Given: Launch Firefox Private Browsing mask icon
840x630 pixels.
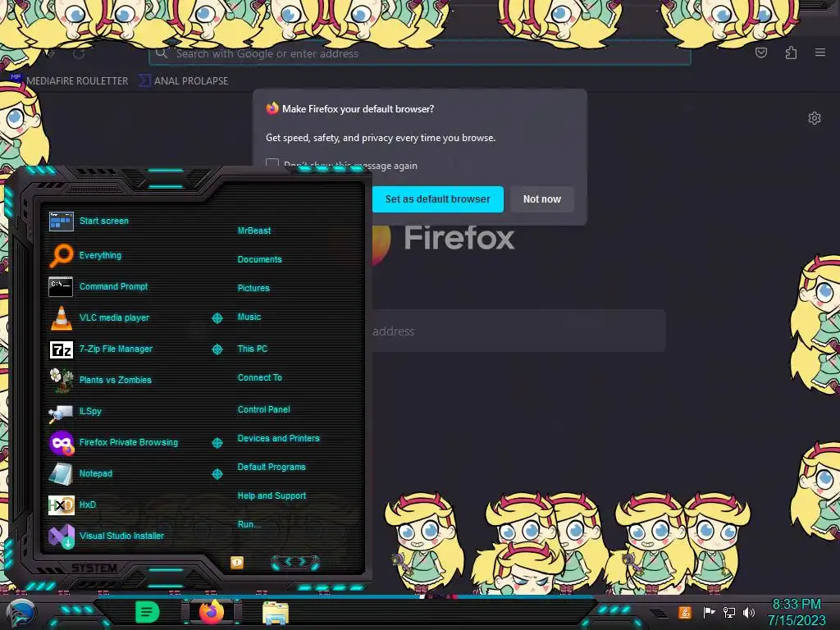Looking at the screenshot, I should pos(62,442).
